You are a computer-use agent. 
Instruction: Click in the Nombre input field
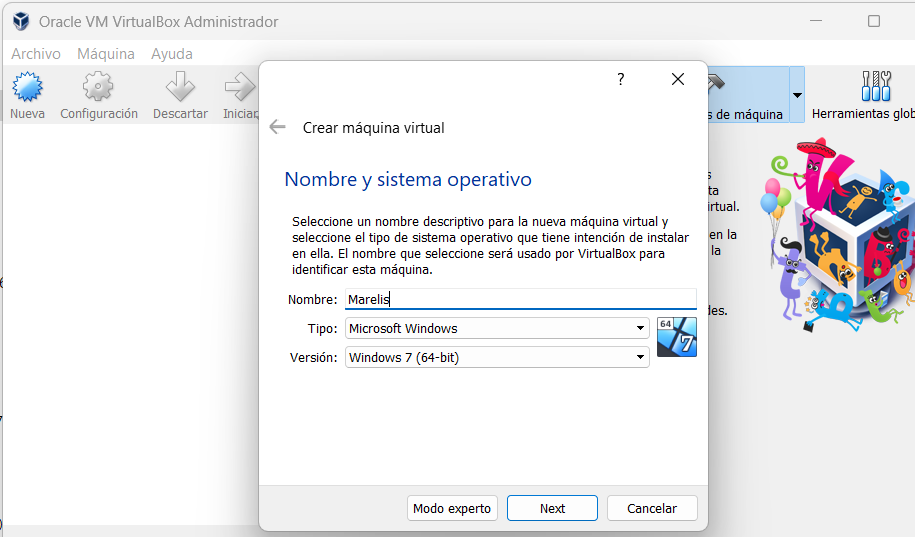(521, 299)
